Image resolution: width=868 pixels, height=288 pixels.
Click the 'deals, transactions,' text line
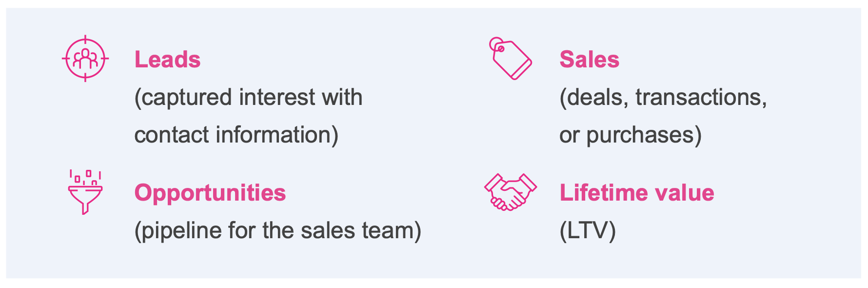[663, 98]
